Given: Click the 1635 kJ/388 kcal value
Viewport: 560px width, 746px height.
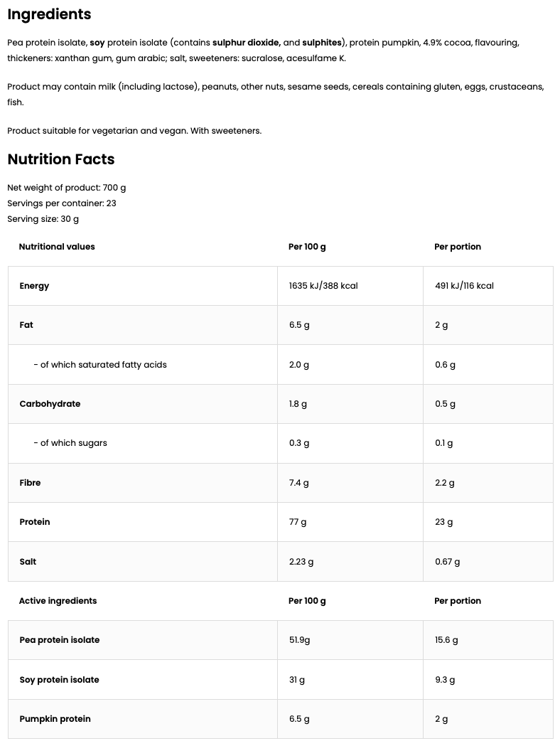Looking at the screenshot, I should 323,286.
